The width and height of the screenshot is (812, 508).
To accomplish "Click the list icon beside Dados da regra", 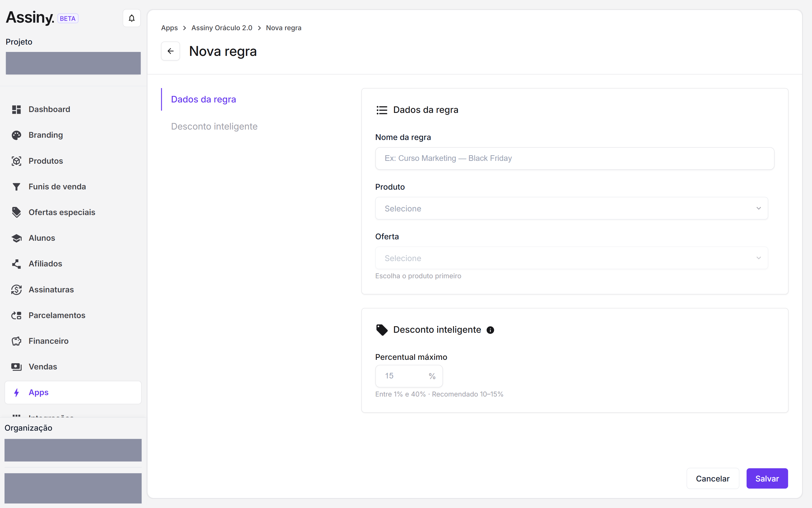I will click(382, 110).
